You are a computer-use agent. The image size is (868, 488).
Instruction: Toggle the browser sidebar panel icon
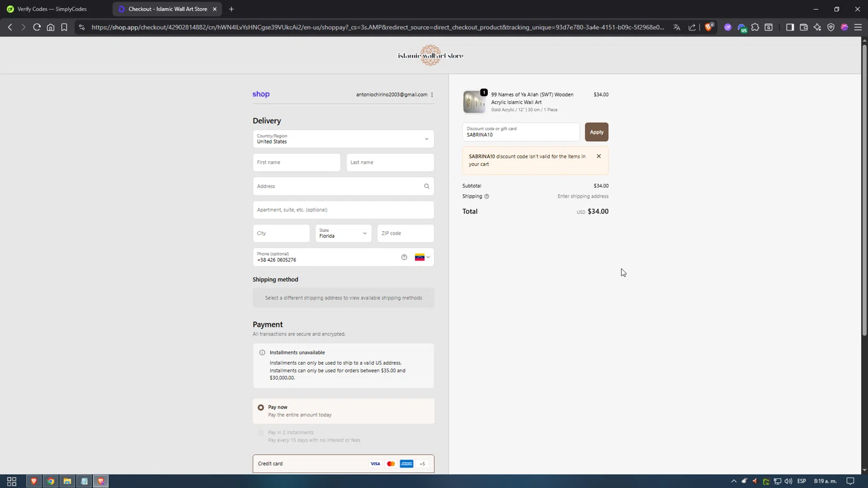click(x=790, y=27)
